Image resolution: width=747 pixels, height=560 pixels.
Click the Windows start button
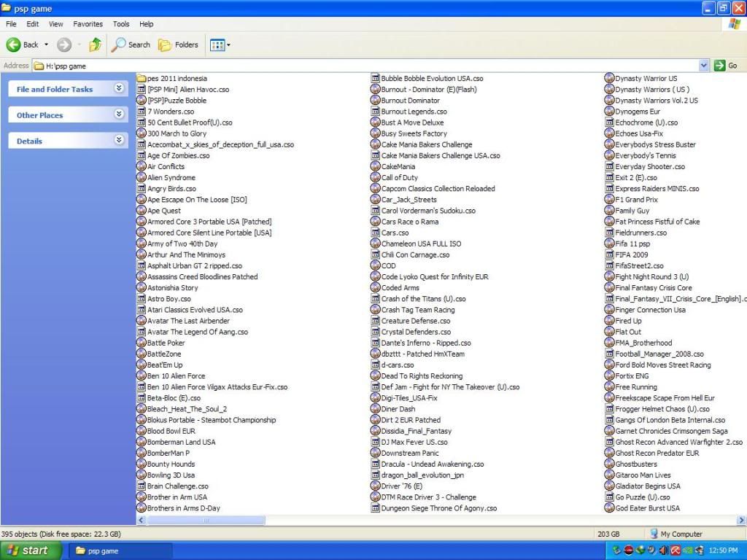30,551
